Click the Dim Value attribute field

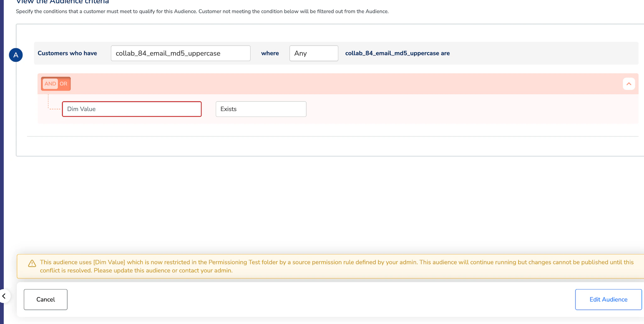point(132,109)
